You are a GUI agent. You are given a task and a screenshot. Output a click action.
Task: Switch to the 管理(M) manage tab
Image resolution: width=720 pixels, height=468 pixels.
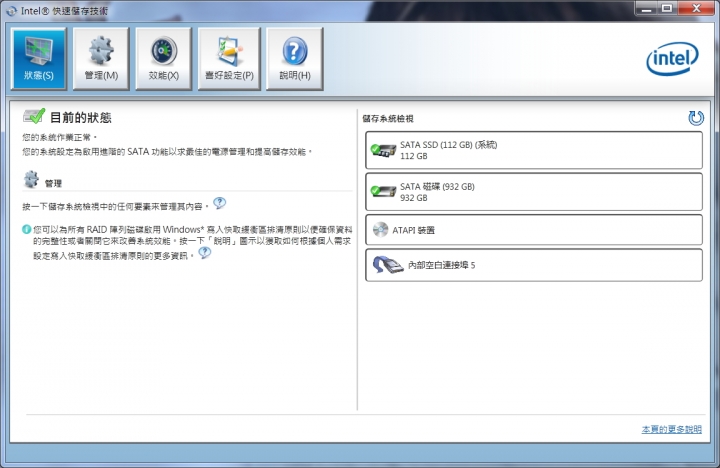101,58
